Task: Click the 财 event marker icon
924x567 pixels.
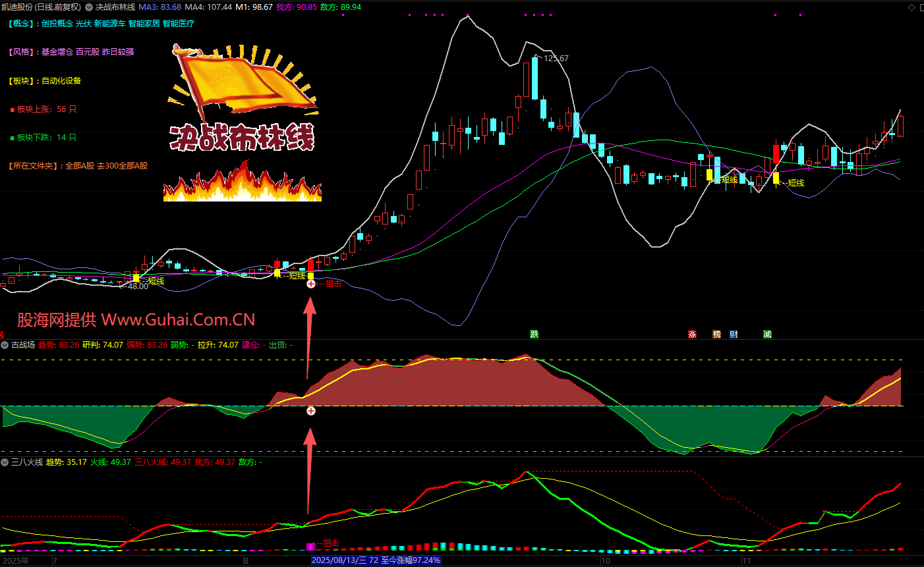Action: [734, 335]
